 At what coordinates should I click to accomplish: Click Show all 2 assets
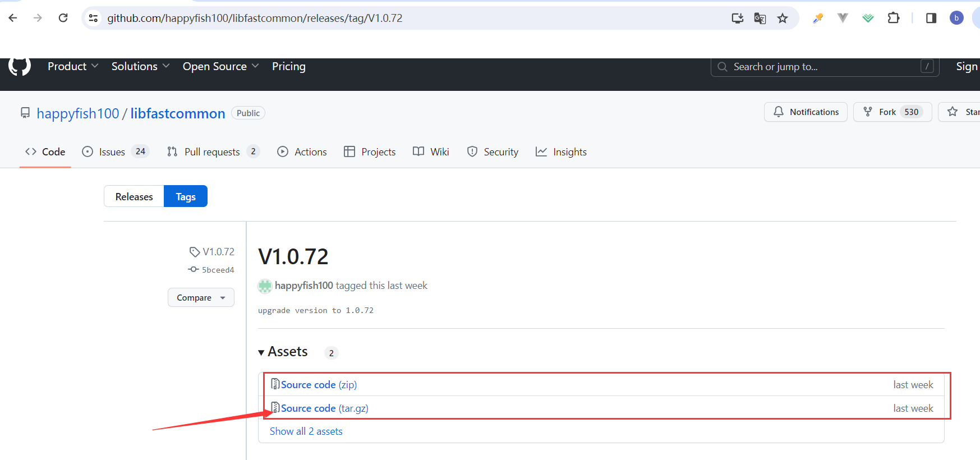click(306, 431)
